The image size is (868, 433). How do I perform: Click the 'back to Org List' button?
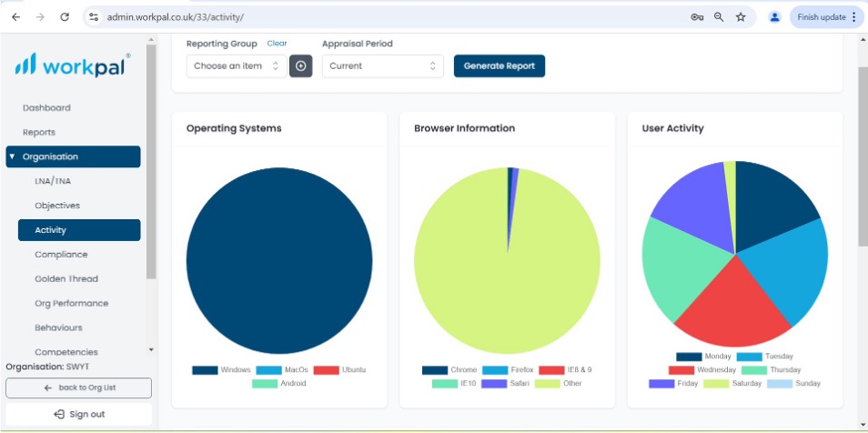(x=78, y=388)
